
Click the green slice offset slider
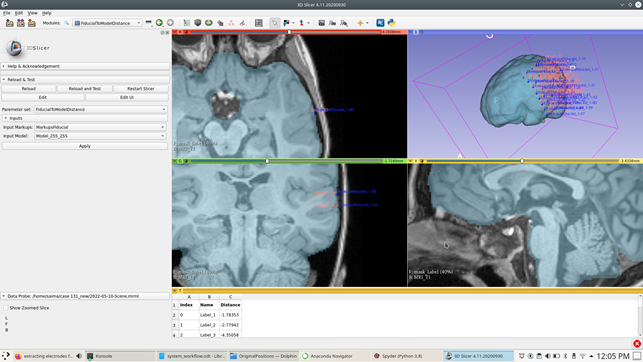(286, 161)
